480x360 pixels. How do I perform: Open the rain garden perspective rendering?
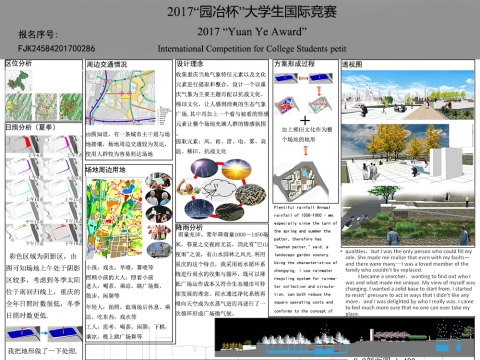[407, 216]
